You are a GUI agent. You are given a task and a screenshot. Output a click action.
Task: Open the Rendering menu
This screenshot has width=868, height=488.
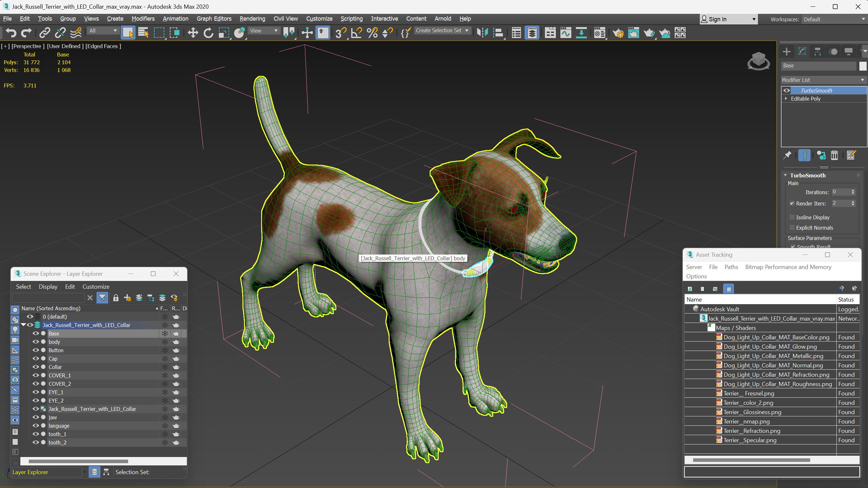pos(252,18)
